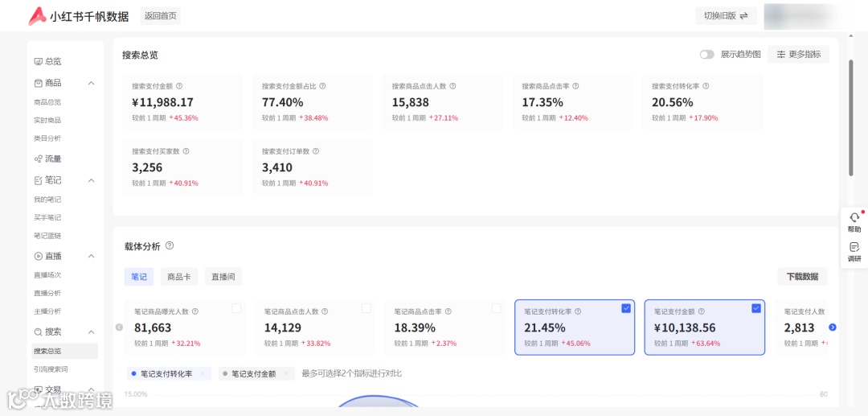
Task: Select the 搜索支付金额 ¥11,988.17 card
Action: click(182, 102)
